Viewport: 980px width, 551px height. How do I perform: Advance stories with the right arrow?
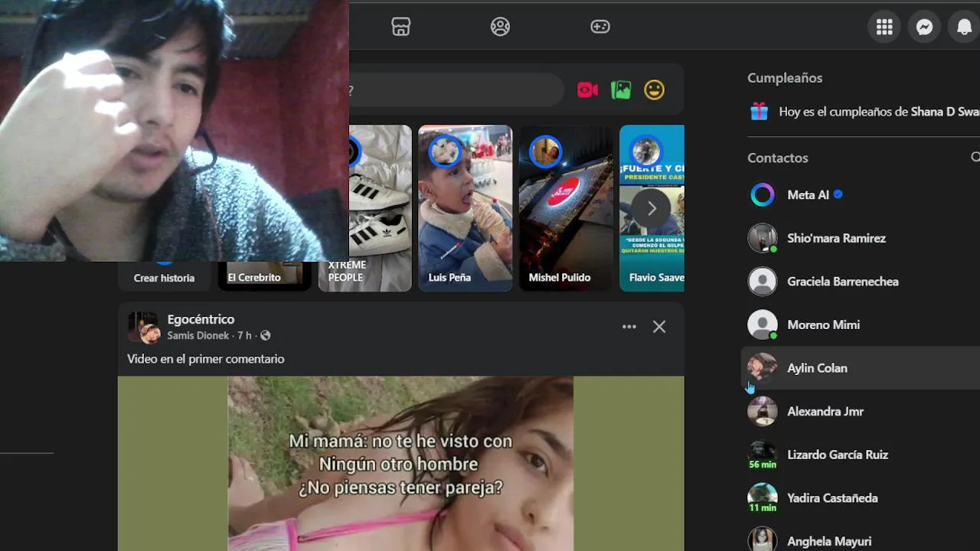click(652, 208)
